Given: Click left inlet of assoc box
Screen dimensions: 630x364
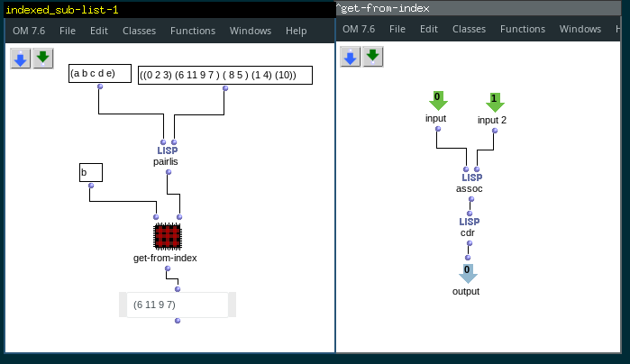Looking at the screenshot, I should [466, 169].
